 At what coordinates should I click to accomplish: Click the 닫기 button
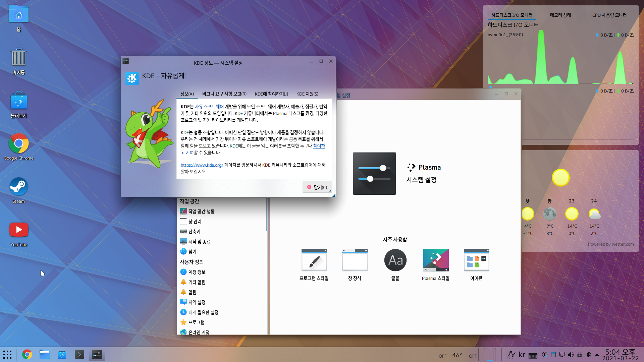pos(317,187)
